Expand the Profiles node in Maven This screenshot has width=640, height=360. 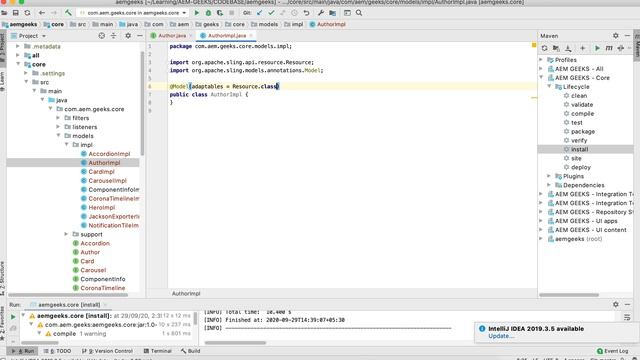(541, 60)
